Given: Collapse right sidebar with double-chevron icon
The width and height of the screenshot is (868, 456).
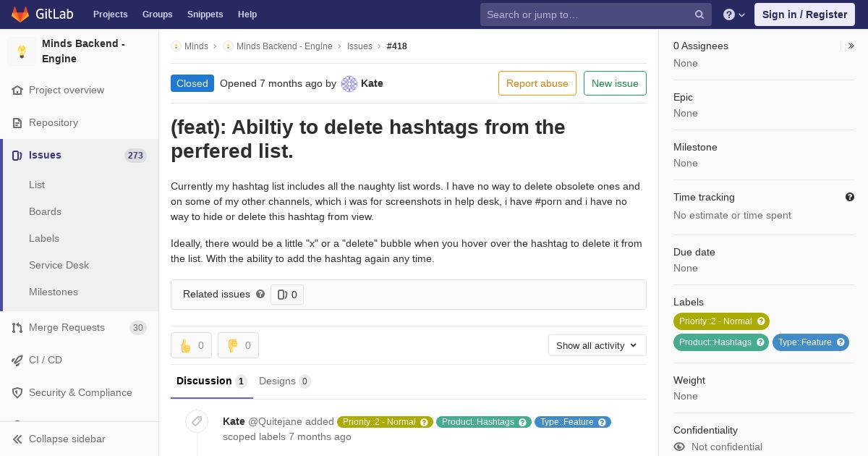Looking at the screenshot, I should point(851,46).
